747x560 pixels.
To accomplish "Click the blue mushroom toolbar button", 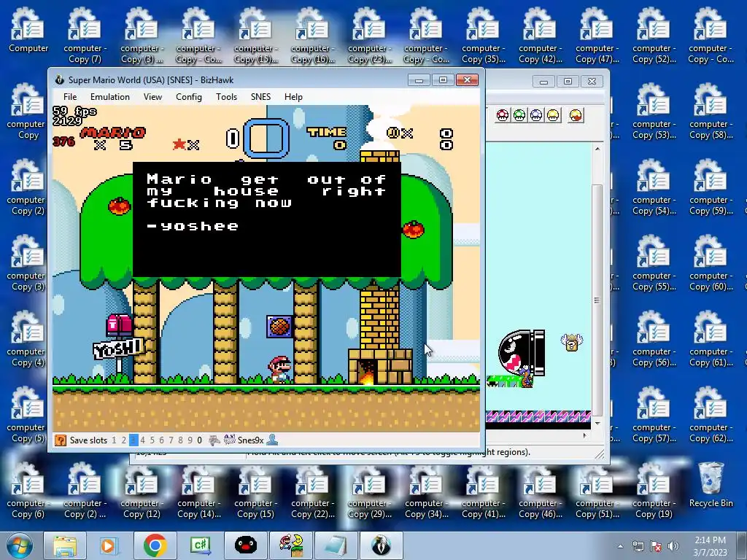I will point(536,115).
